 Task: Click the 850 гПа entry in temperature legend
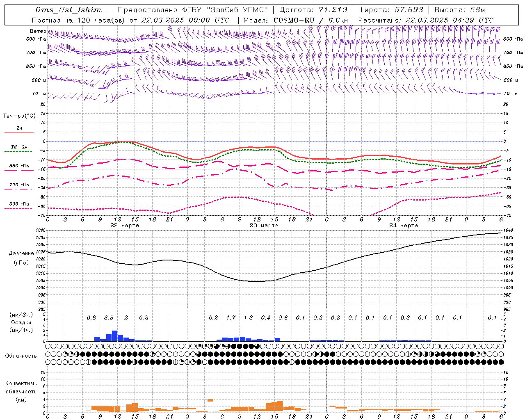pyautogui.click(x=19, y=166)
